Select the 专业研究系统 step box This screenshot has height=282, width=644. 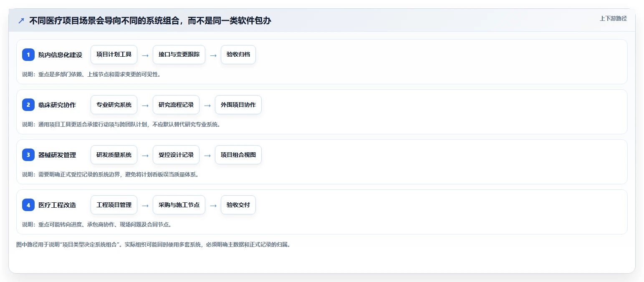tap(114, 105)
